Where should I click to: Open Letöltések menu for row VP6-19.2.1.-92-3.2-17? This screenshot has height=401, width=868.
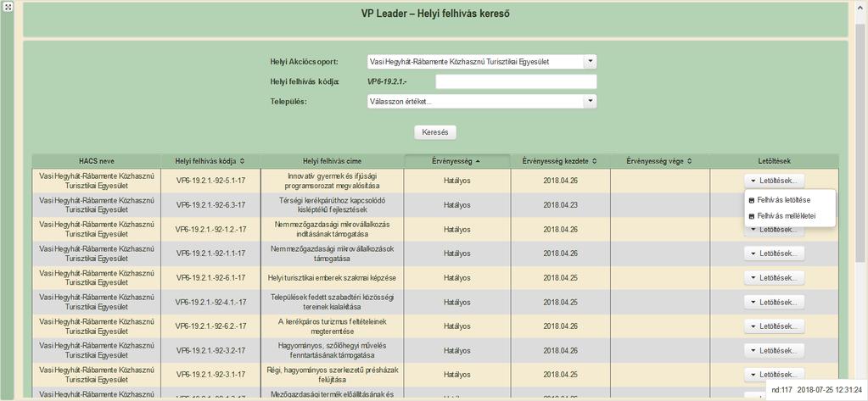pos(773,351)
